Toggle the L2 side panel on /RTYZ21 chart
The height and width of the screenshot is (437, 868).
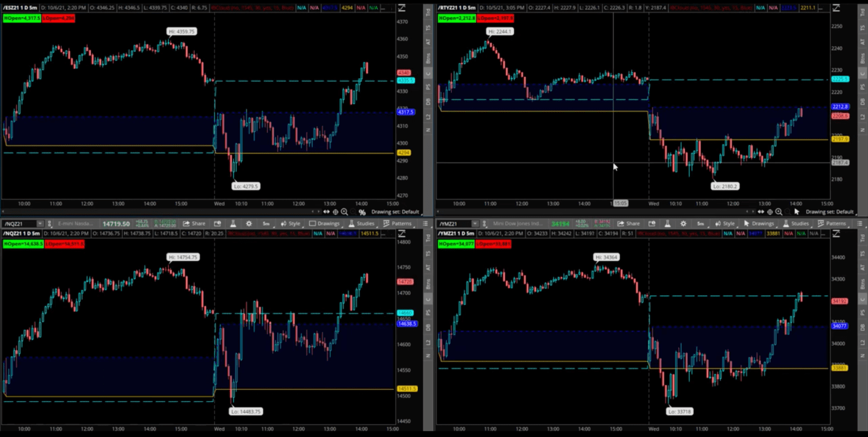pyautogui.click(x=863, y=117)
